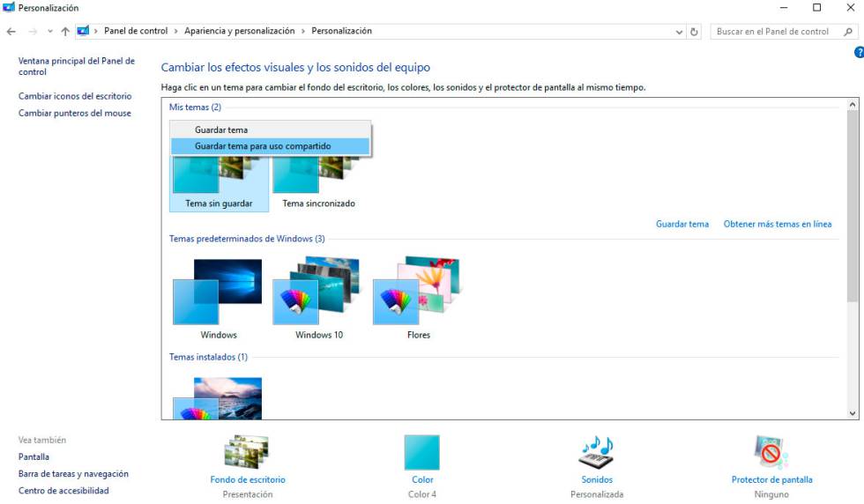Apply the Windows 10 theme
The image size is (864, 504).
click(x=318, y=299)
